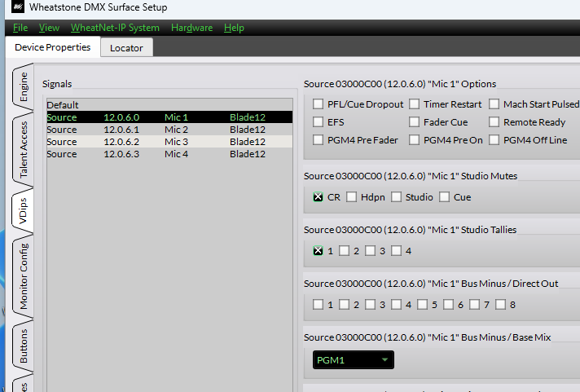Screen dimensions: 580x392
Task: Select the Mic 2 source row
Action: [x=169, y=130]
